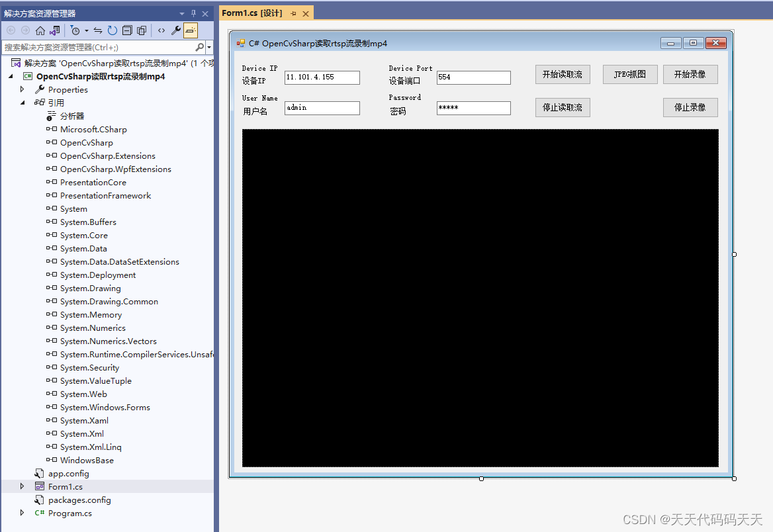The height and width of the screenshot is (532, 773).
Task: Click the Solution Explorer search box
Action: click(x=99, y=48)
